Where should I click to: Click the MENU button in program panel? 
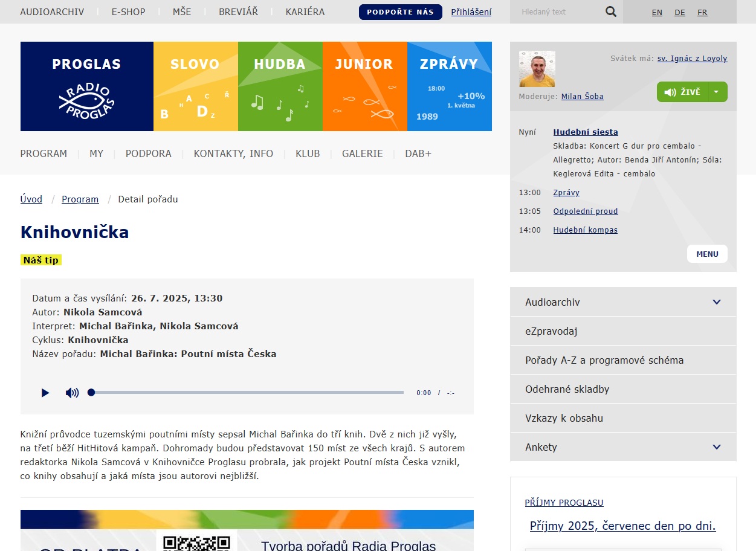pyautogui.click(x=707, y=254)
